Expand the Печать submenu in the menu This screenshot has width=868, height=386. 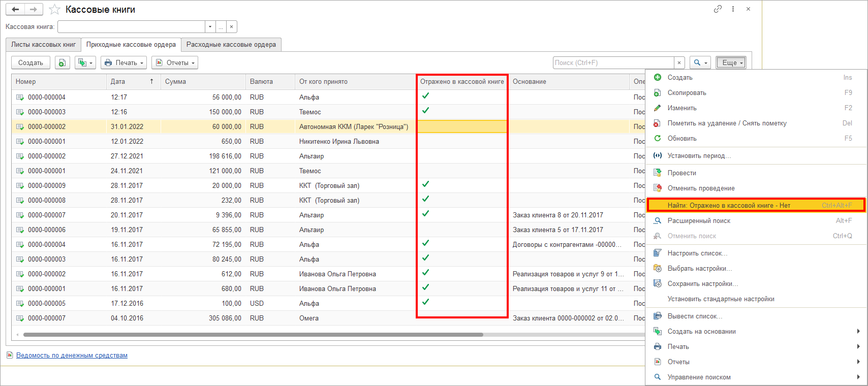[x=756, y=346]
